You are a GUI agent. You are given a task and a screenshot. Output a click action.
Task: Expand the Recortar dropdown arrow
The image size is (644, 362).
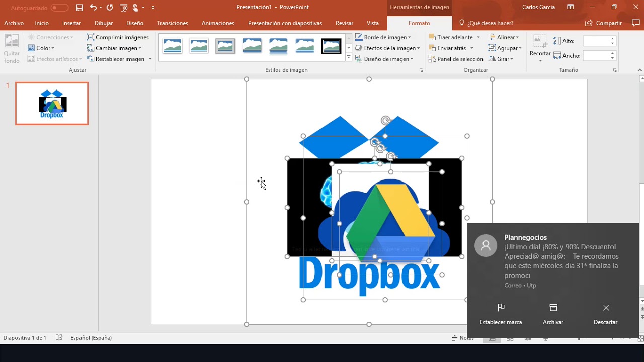(540, 60)
